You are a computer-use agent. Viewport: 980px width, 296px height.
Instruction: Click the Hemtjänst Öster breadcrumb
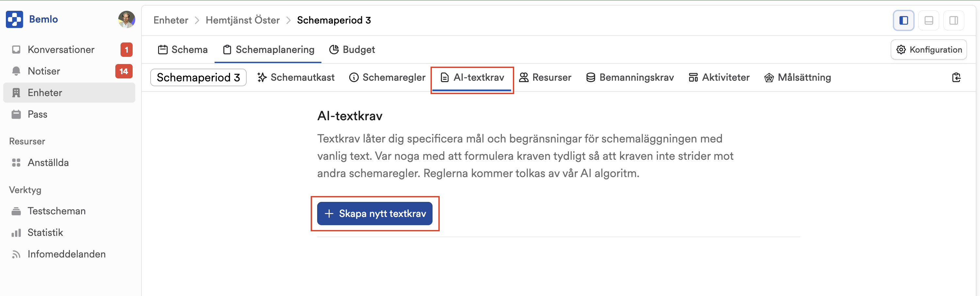click(243, 20)
